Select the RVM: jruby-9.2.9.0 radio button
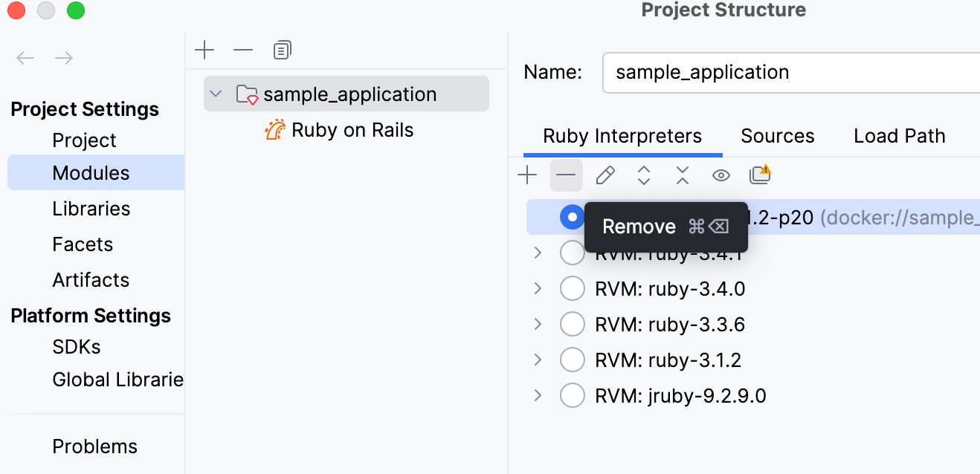Viewport: 980px width, 474px height. click(573, 395)
